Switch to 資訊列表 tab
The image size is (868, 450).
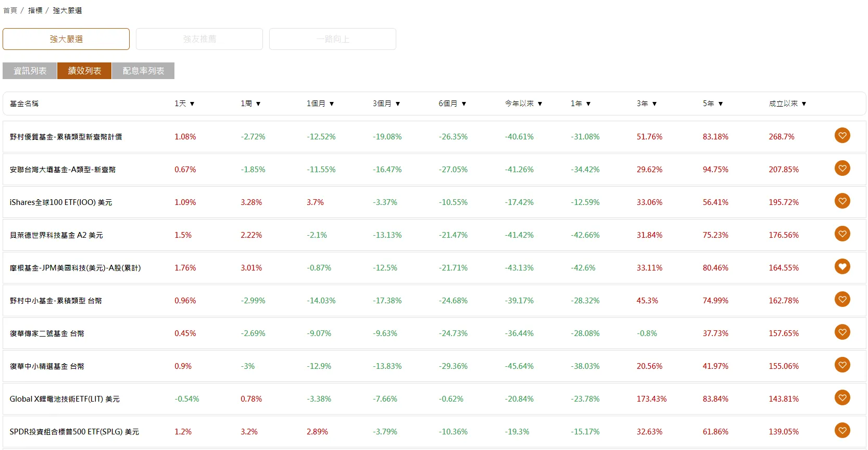click(x=30, y=71)
